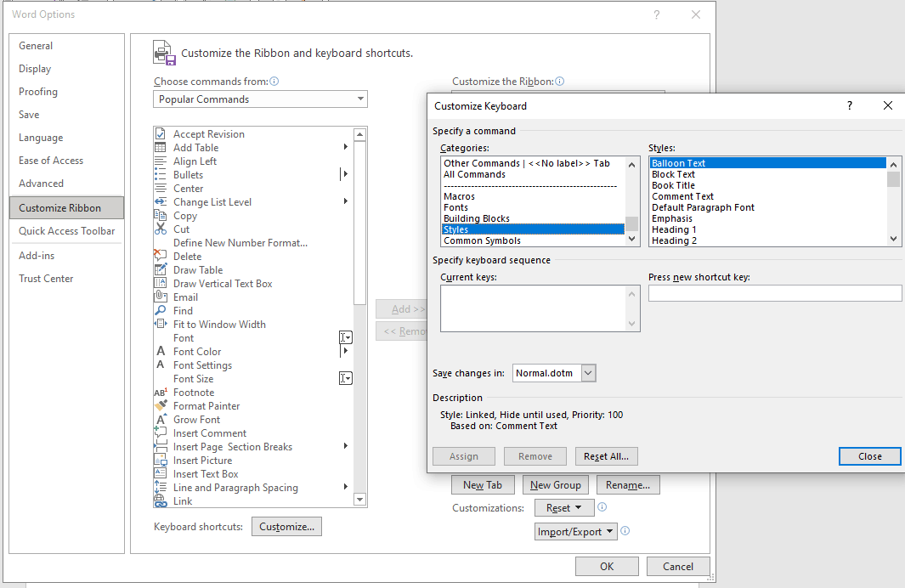
Task: Select Macros in the Categories list
Action: pyautogui.click(x=533, y=196)
